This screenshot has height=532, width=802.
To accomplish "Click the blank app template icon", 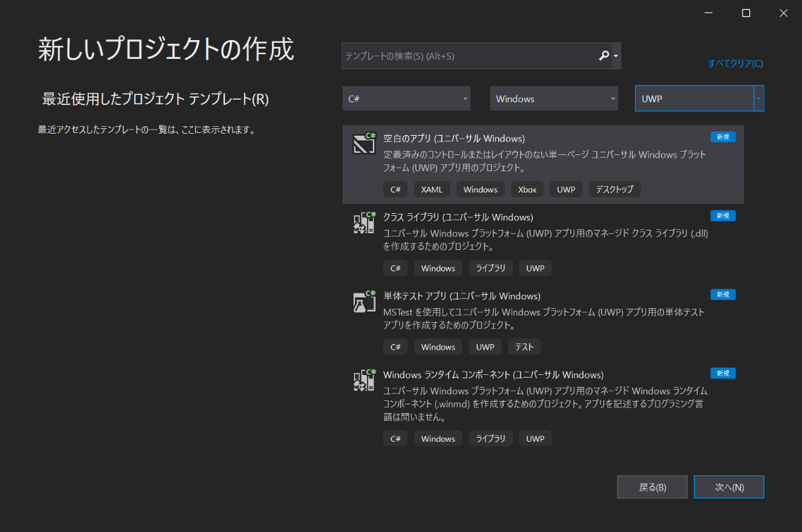I will 364,143.
